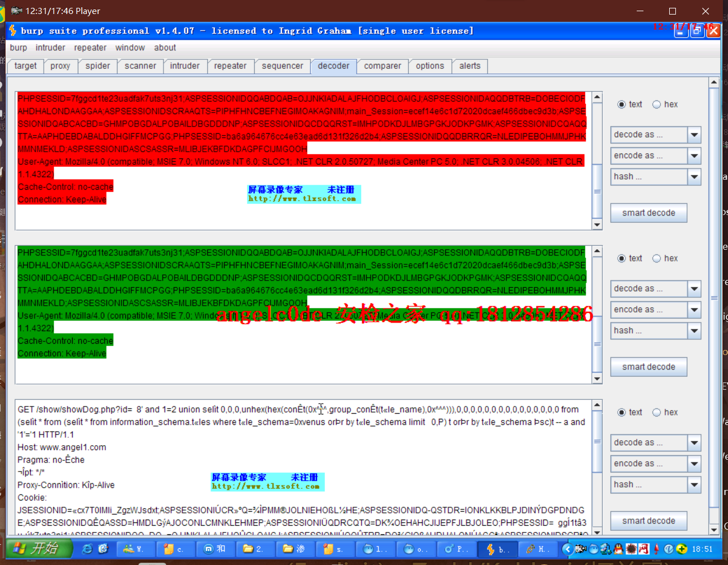This screenshot has width=728, height=565.
Task: Expand hidden system tray icons arrow
Action: pos(567,549)
